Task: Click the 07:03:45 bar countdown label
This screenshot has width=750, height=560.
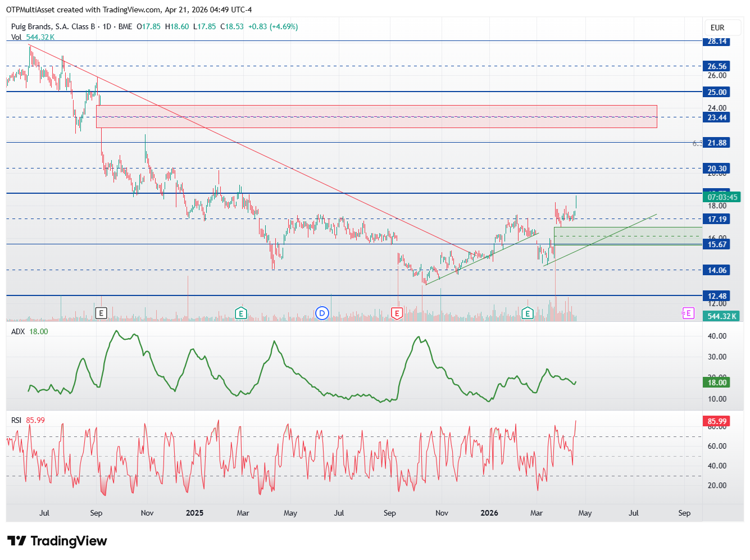Action: coord(722,197)
